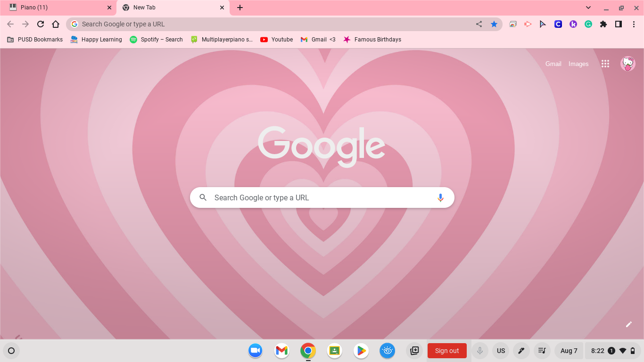Open the Extensions puzzle piece menu
The image size is (644, 362).
point(603,24)
